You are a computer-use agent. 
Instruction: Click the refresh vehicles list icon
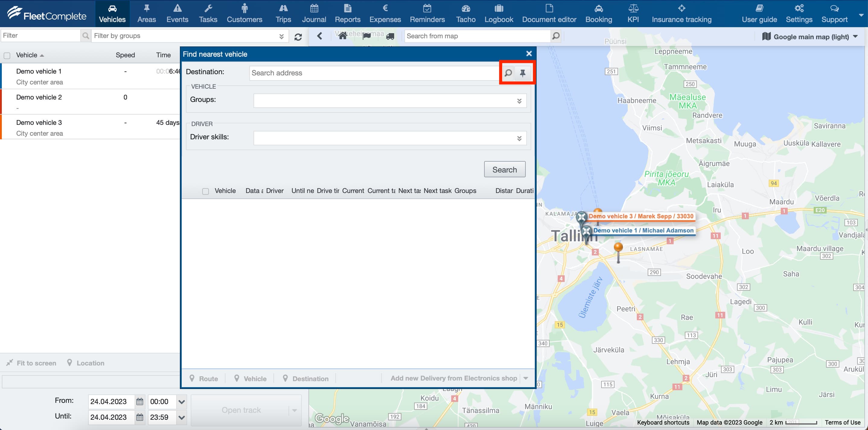298,37
